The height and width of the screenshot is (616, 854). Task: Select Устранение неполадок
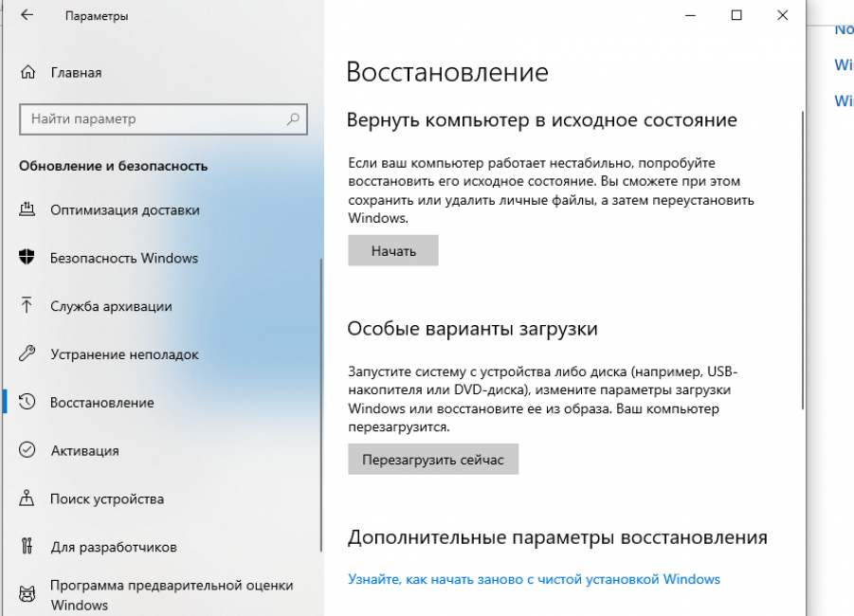coord(125,354)
